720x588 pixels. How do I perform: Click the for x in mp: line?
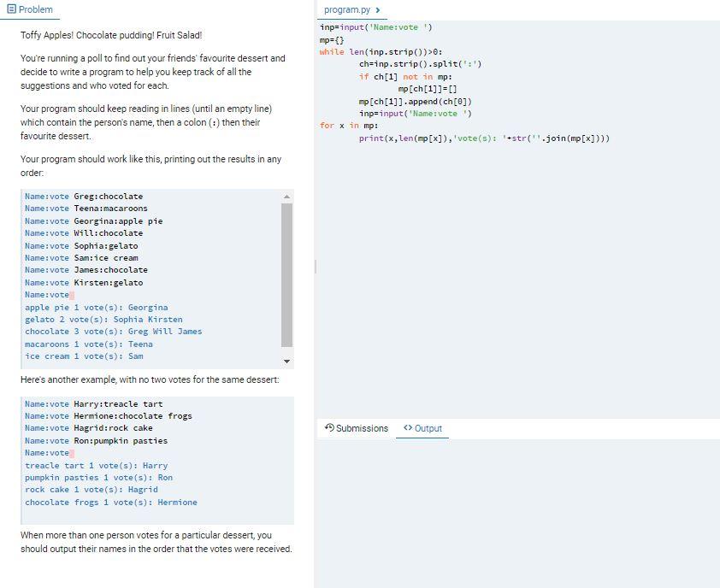346,125
